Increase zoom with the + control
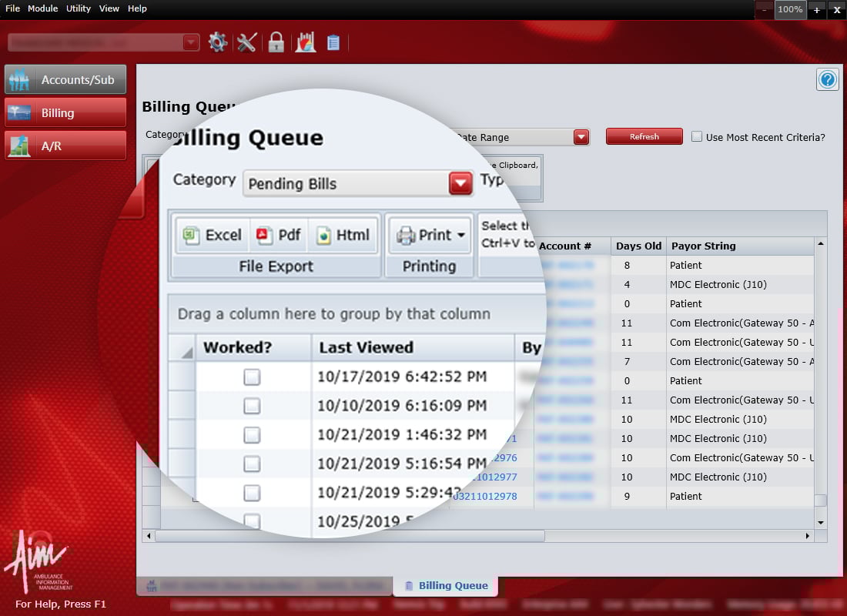The height and width of the screenshot is (616, 847). [x=816, y=11]
